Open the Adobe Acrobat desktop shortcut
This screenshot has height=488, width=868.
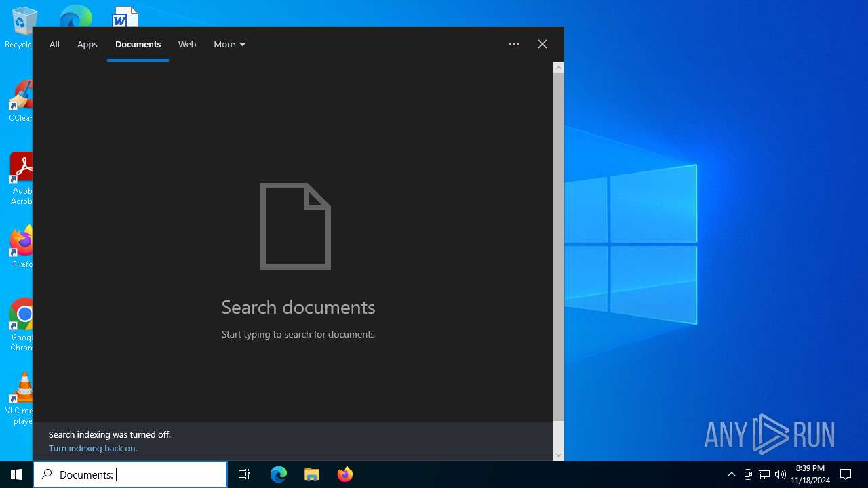[x=21, y=179]
